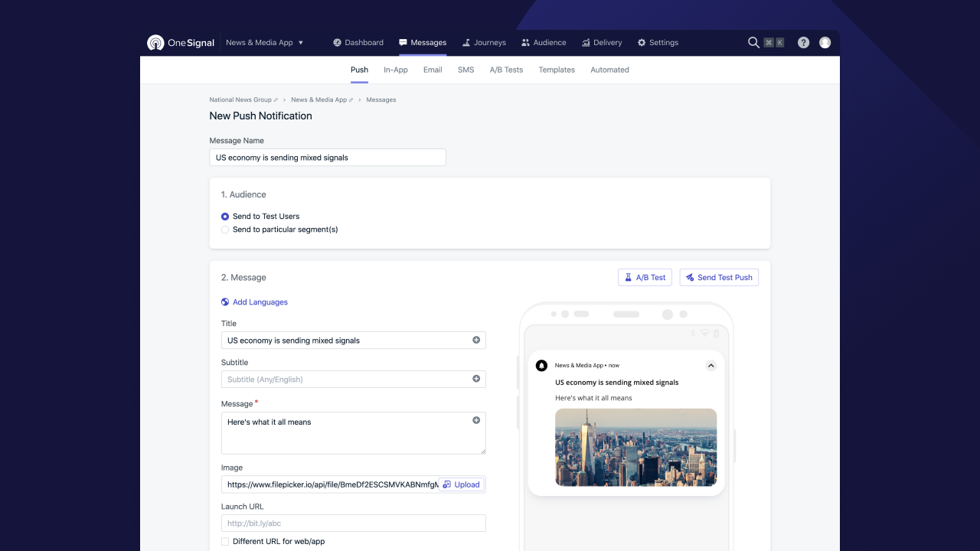This screenshot has width=980, height=551.
Task: Click the plus icon in the Title field
Action: [476, 340]
